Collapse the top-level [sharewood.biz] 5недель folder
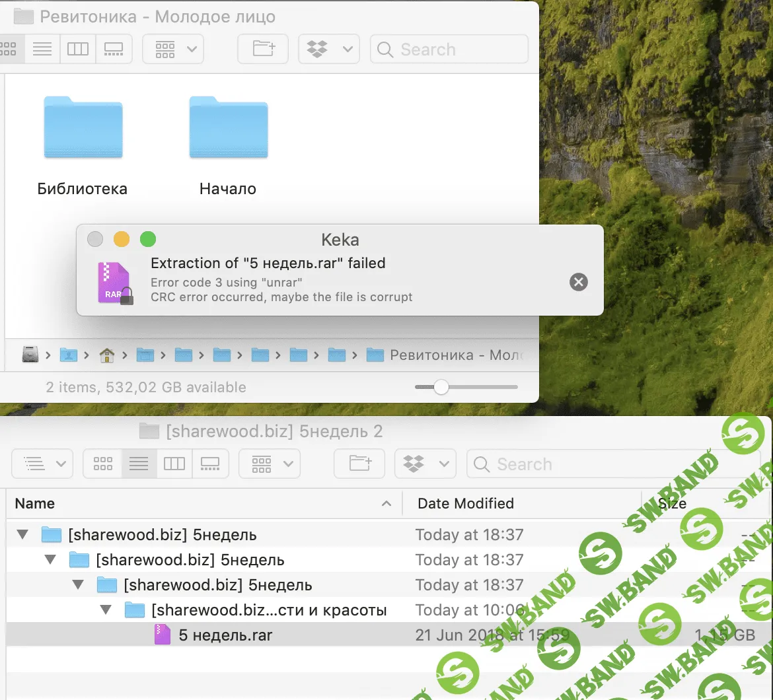Image resolution: width=773 pixels, height=700 pixels. 23,534
